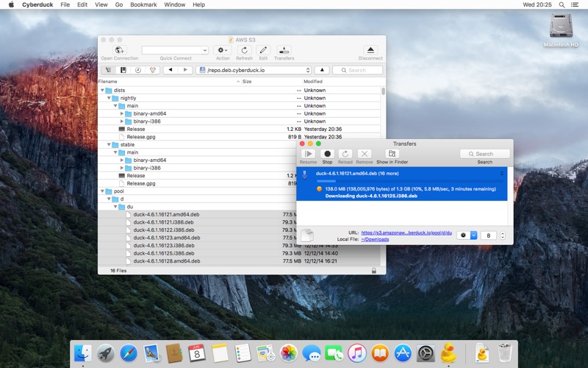This screenshot has height=368, width=588.
Task: Click the Transfers search field
Action: point(484,154)
